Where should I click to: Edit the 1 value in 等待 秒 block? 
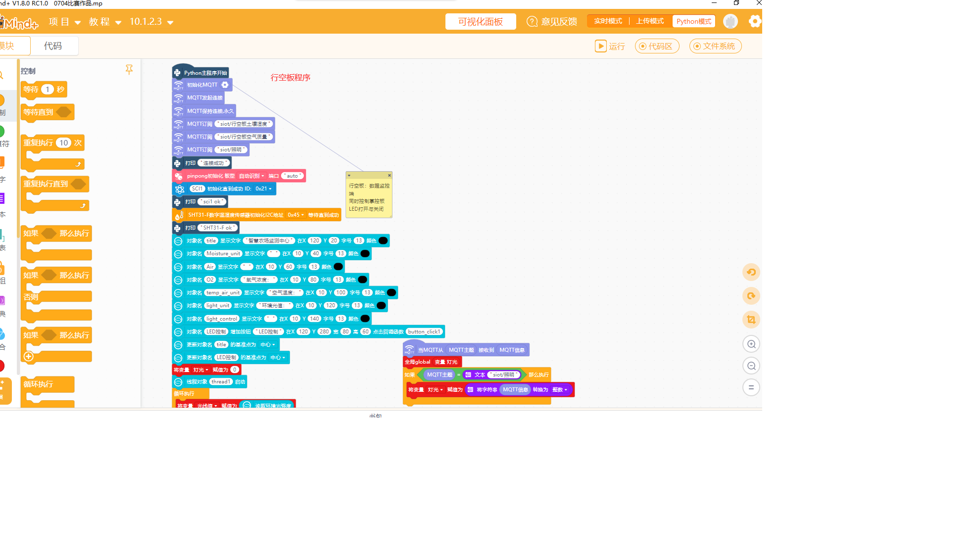pos(48,90)
